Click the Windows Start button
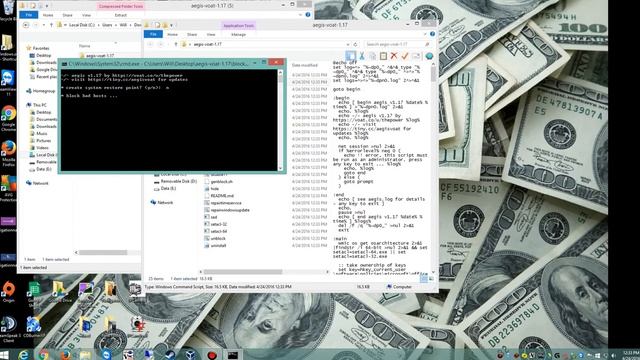Viewport: 640px width, 360px height. pyautogui.click(x=4, y=355)
